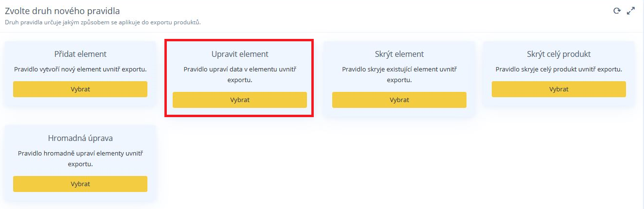
Task: Click description 'Pravidlo skryje existující element'
Action: tap(399, 74)
